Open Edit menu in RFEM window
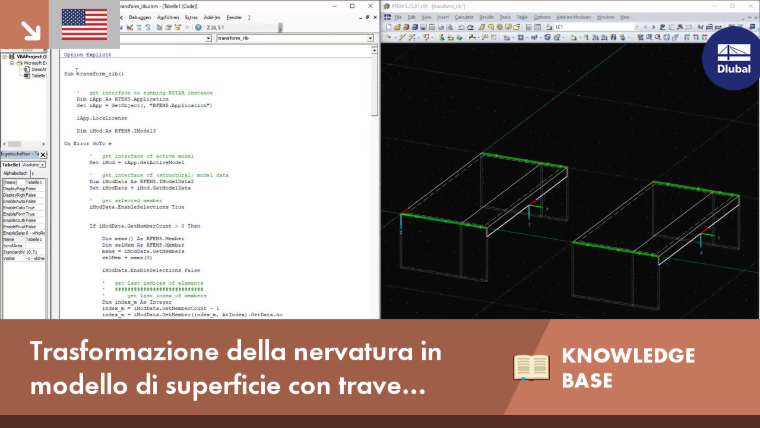The image size is (760, 428). pos(412,17)
